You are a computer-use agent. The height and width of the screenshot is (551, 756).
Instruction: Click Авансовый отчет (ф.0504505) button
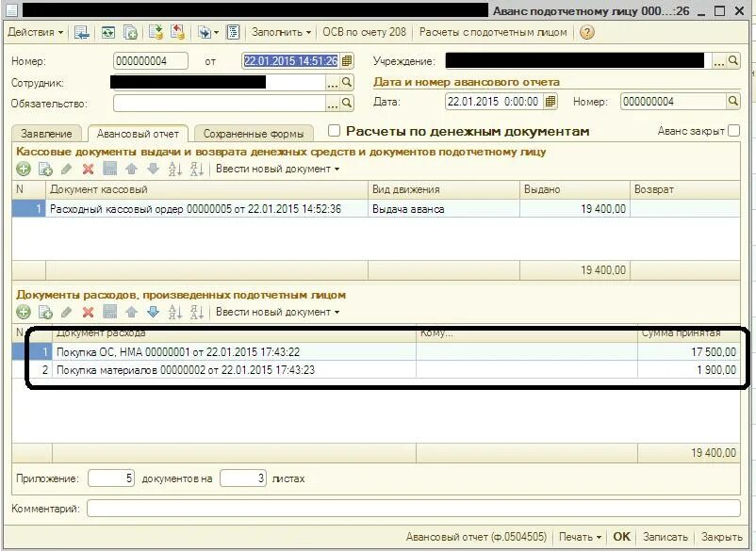476,537
